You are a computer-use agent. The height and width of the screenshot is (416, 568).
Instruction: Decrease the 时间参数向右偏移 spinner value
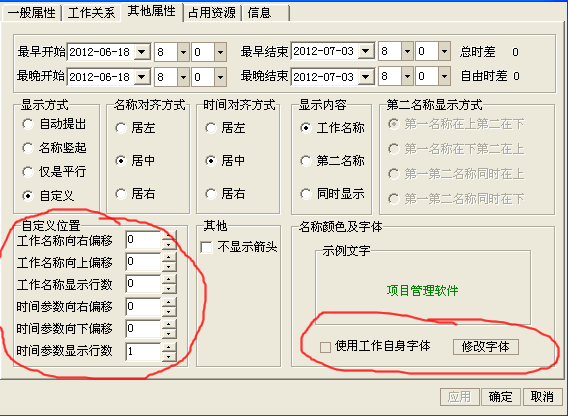(168, 312)
